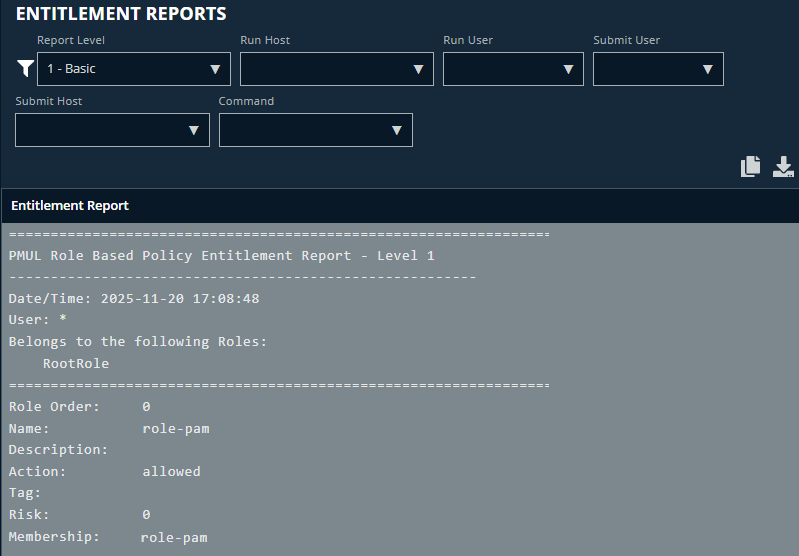799x556 pixels.
Task: Click the 'Risk: 0' line
Action: (x=79, y=514)
